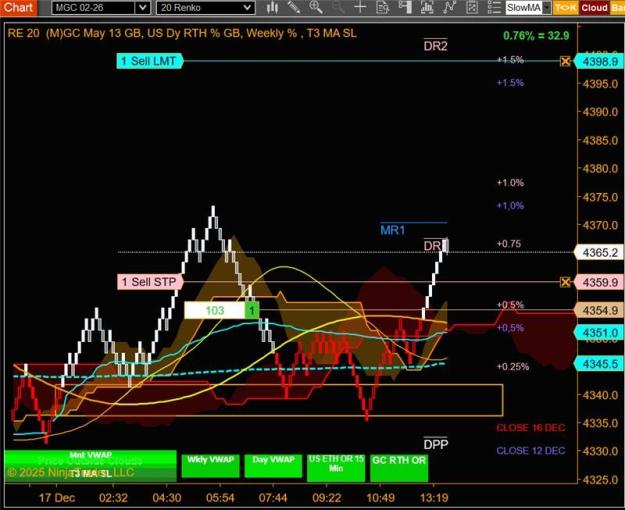Click the 4354.9 entry price marker
625x510 pixels.
[x=600, y=310]
